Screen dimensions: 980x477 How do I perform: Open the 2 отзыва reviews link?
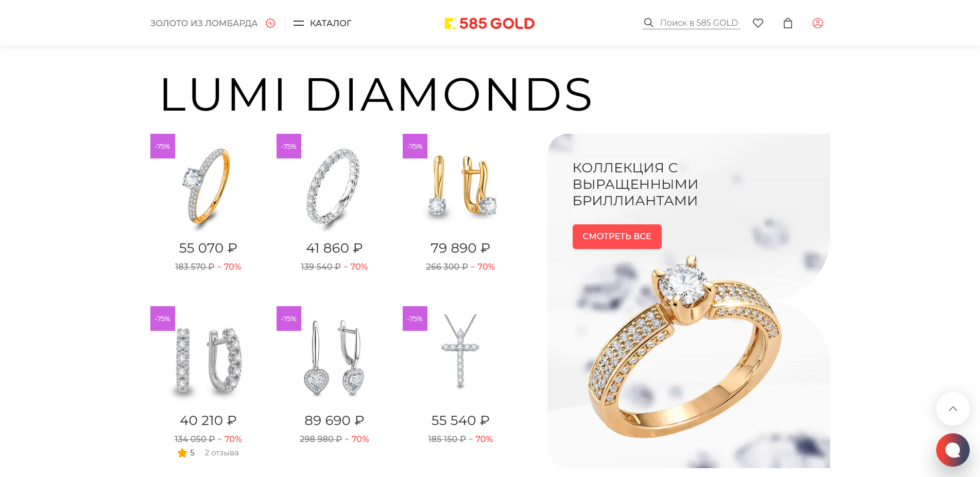click(221, 453)
